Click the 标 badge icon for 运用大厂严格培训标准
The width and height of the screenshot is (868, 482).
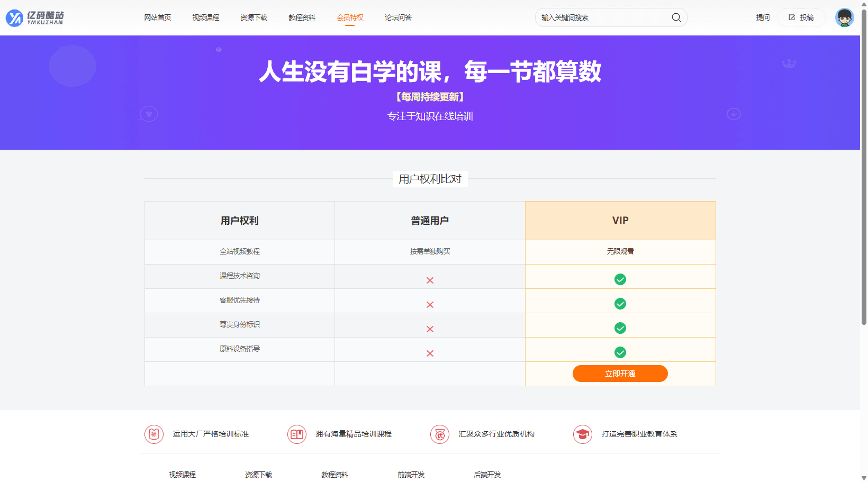coord(153,434)
